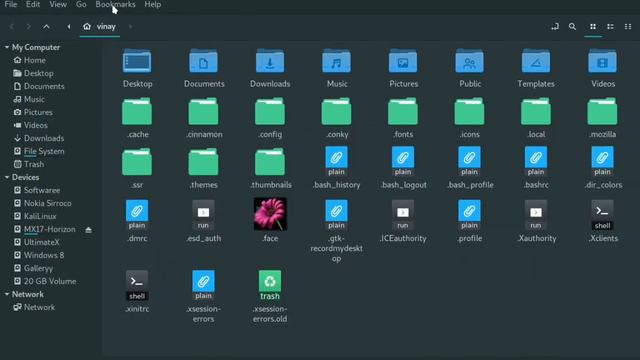Click the path bar left scroll arrow
640x360 pixels.
pos(69,27)
